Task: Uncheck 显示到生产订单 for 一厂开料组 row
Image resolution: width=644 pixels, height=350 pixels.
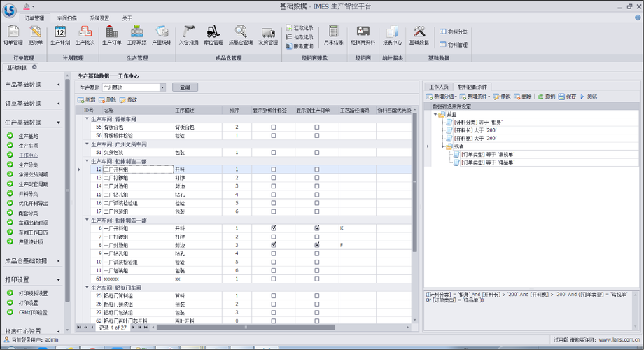Action: (316, 228)
